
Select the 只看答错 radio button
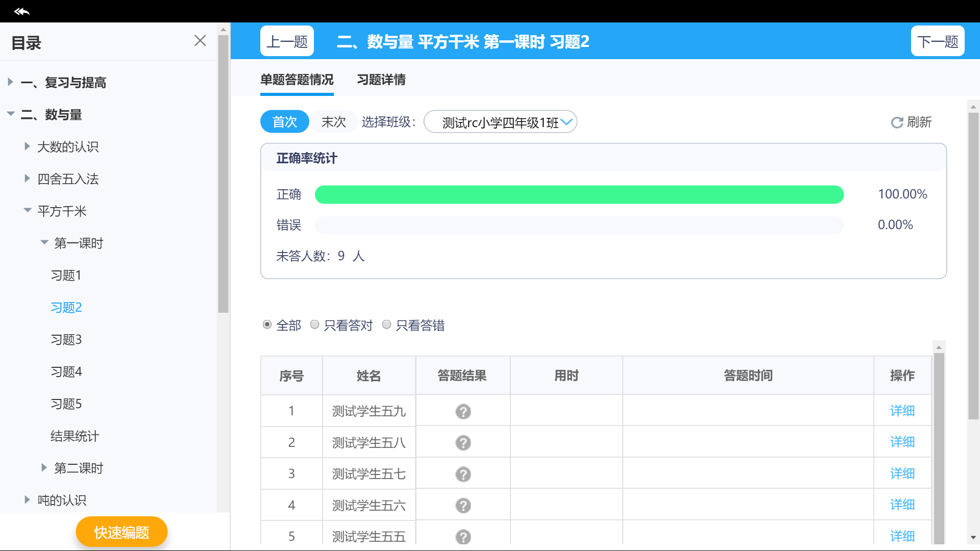387,325
